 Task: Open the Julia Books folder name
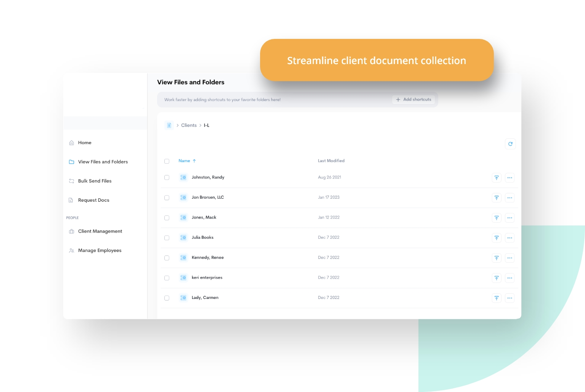[202, 238]
